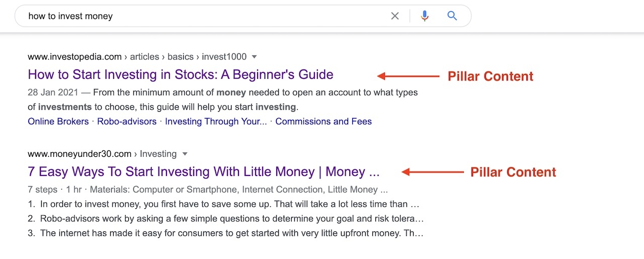Expand the dropdown arrow next to the investopedia URL
This screenshot has height=259, width=644.
click(254, 57)
